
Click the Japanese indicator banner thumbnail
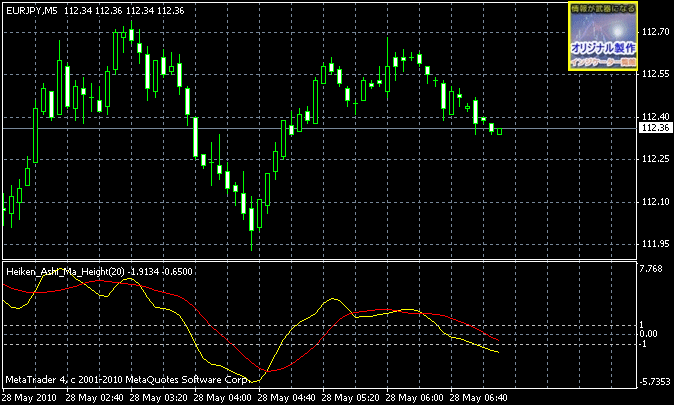click(603, 36)
